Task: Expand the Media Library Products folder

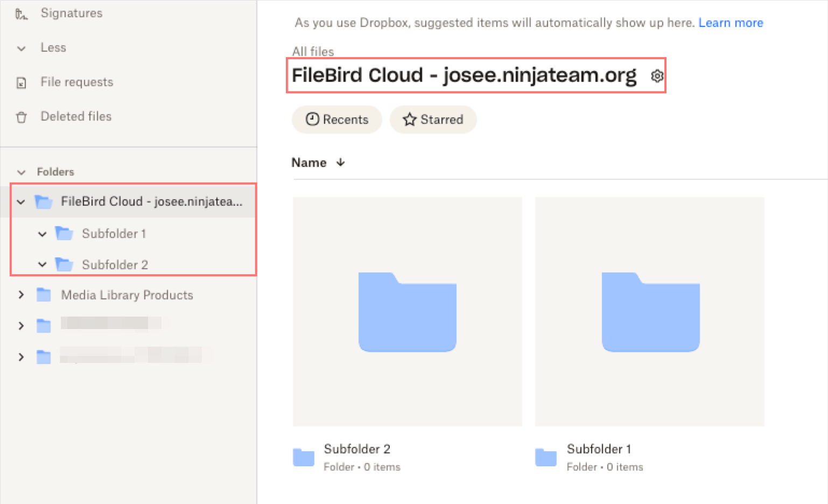Action: 21,295
